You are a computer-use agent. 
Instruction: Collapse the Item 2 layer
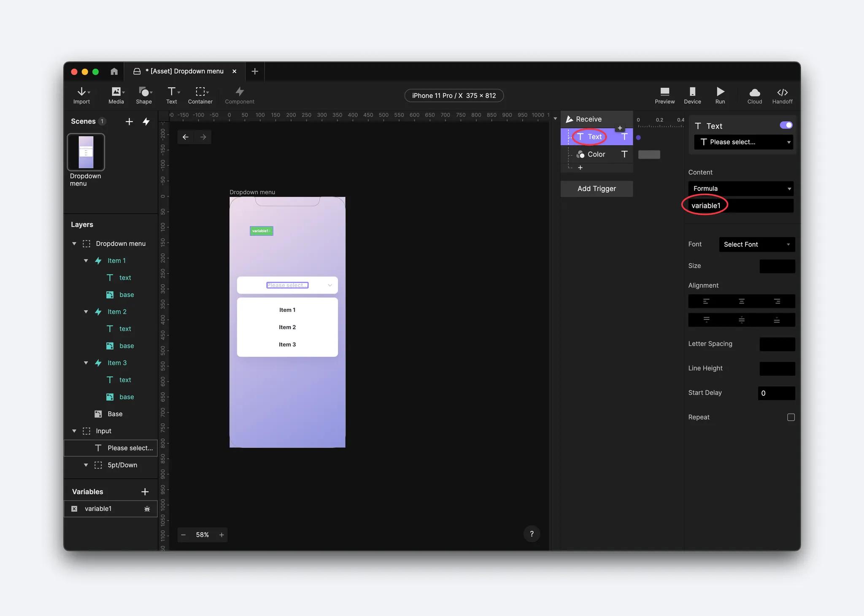click(x=86, y=312)
